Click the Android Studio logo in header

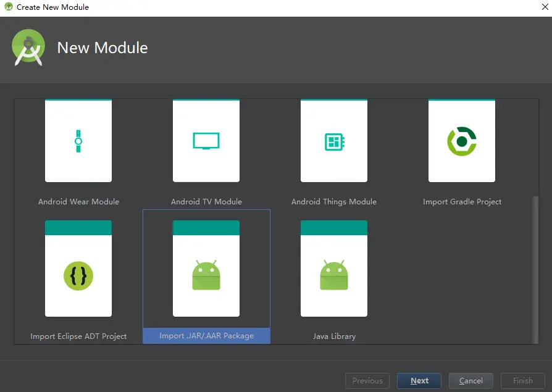(28, 48)
